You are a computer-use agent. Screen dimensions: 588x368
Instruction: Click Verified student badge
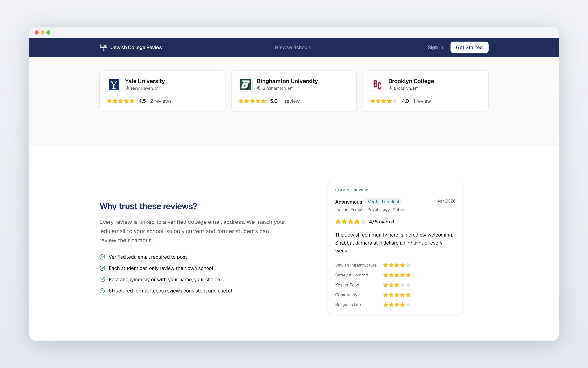tap(383, 202)
